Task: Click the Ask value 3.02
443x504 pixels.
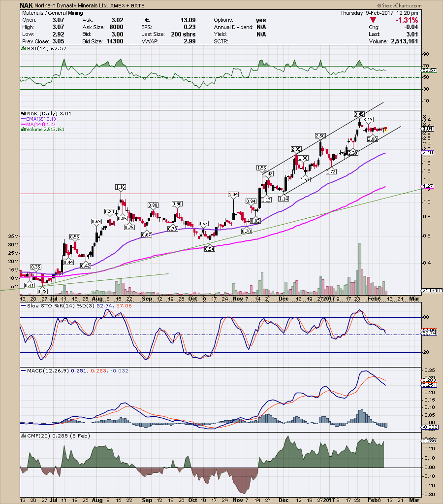Action: tap(117, 20)
